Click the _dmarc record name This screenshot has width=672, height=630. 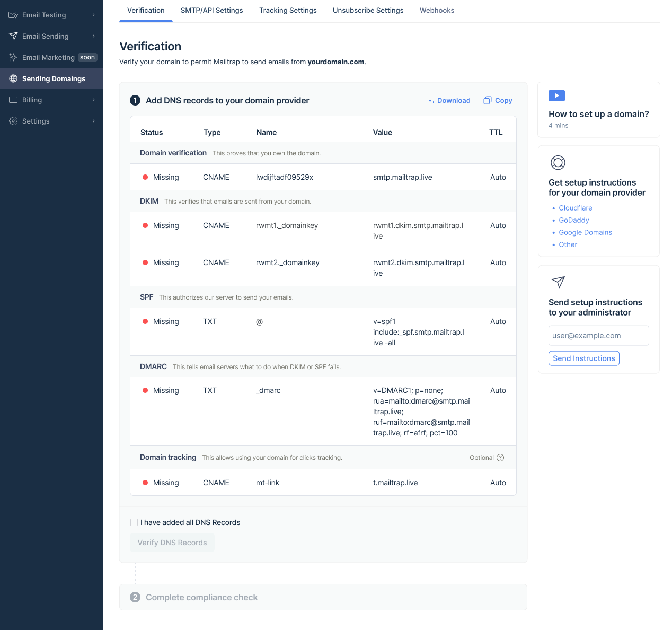268,390
